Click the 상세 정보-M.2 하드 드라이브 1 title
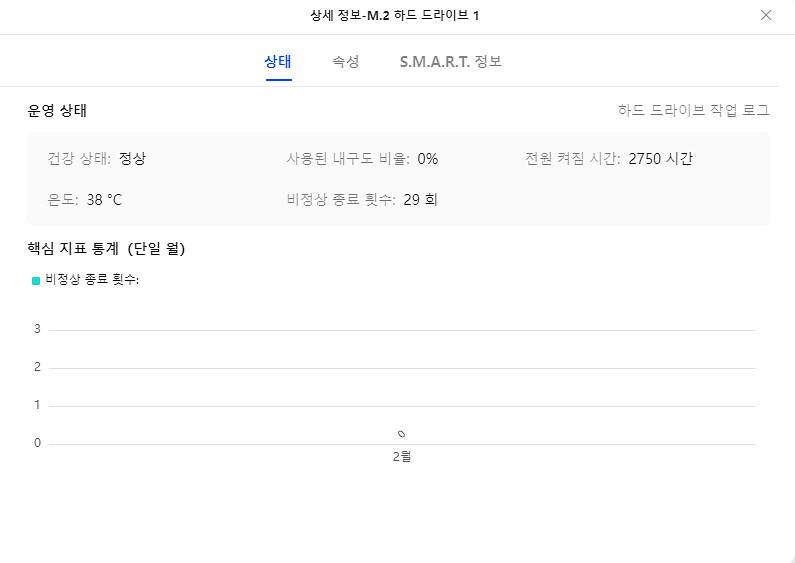 pyautogui.click(x=396, y=16)
